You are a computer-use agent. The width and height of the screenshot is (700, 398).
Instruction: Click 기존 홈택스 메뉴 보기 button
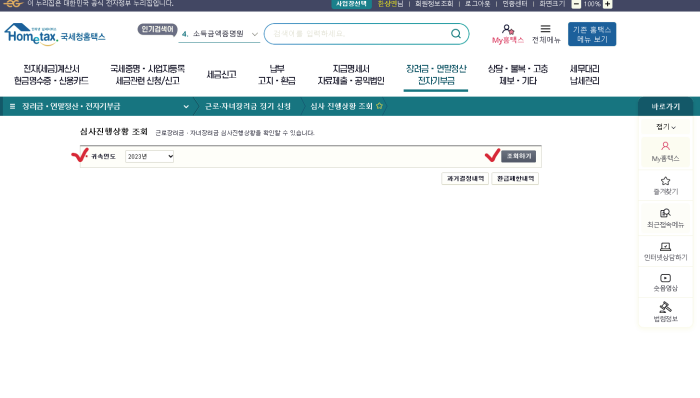(x=592, y=34)
